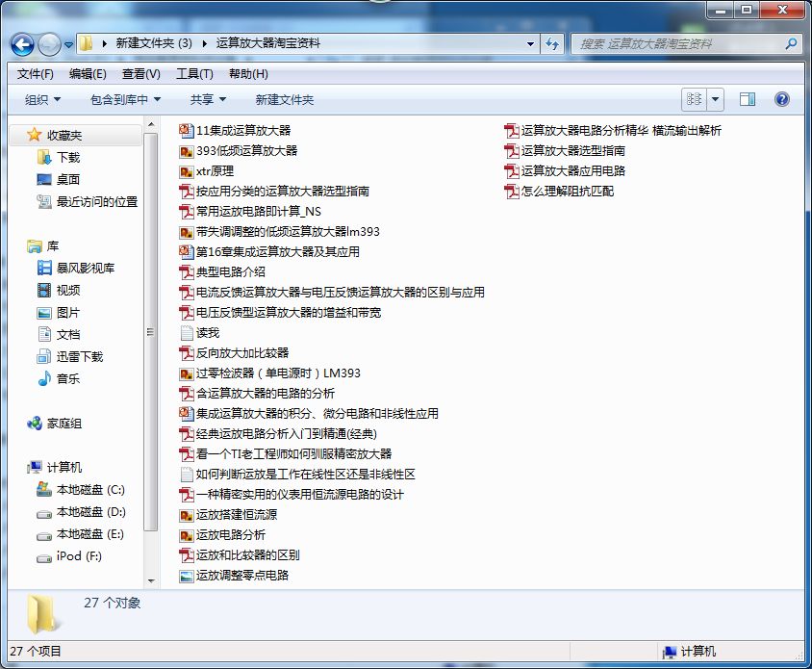Select PDF icon of 按应用分类的运算放大器选型指南
Screen dimensions: 812x669
186,192
